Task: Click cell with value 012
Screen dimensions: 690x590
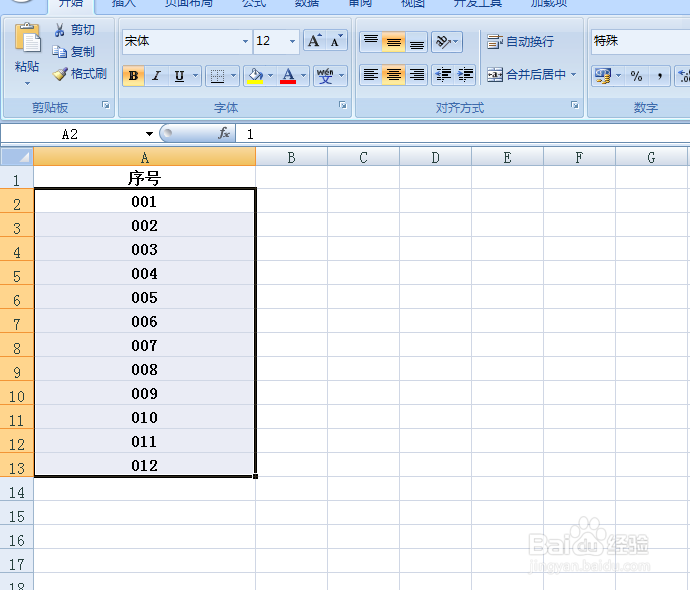Action: [x=144, y=465]
